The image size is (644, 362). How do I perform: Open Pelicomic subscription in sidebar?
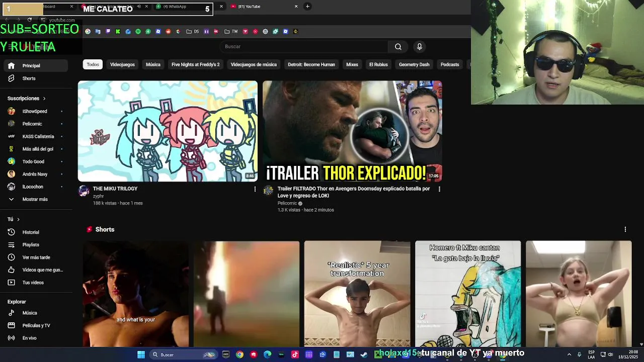[x=35, y=124]
